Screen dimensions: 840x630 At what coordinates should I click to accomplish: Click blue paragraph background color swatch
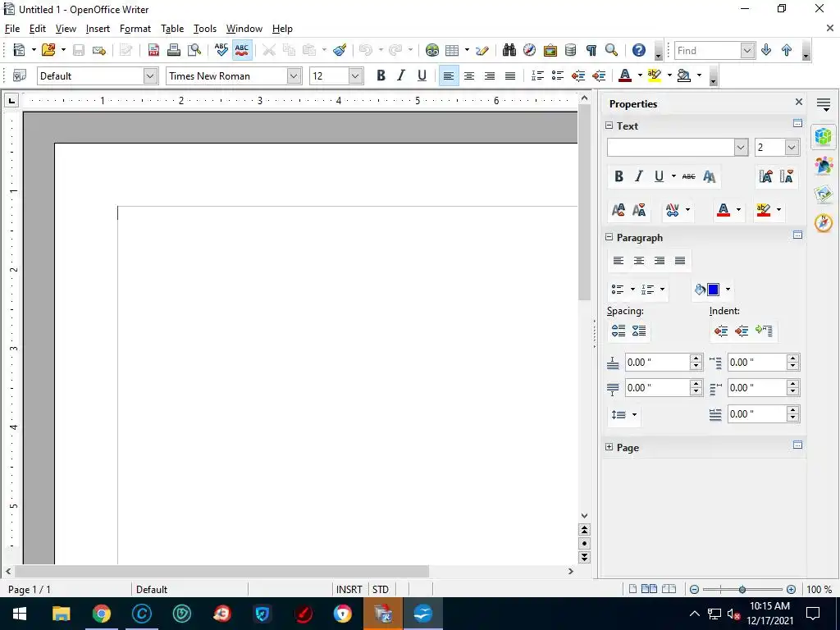tap(713, 290)
